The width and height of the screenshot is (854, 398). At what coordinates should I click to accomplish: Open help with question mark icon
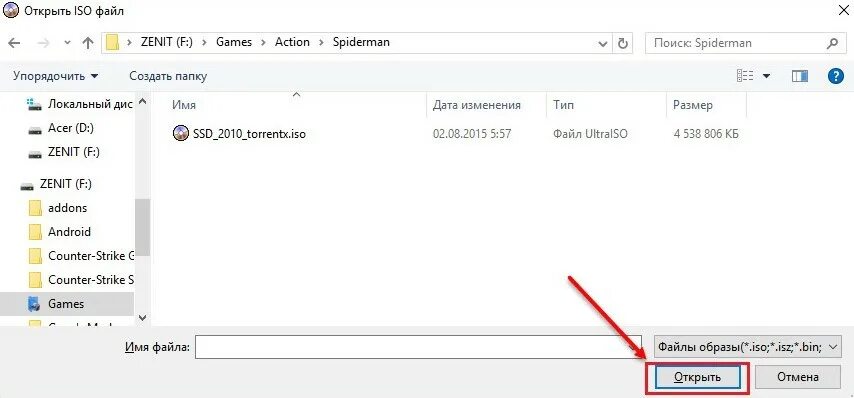point(835,76)
